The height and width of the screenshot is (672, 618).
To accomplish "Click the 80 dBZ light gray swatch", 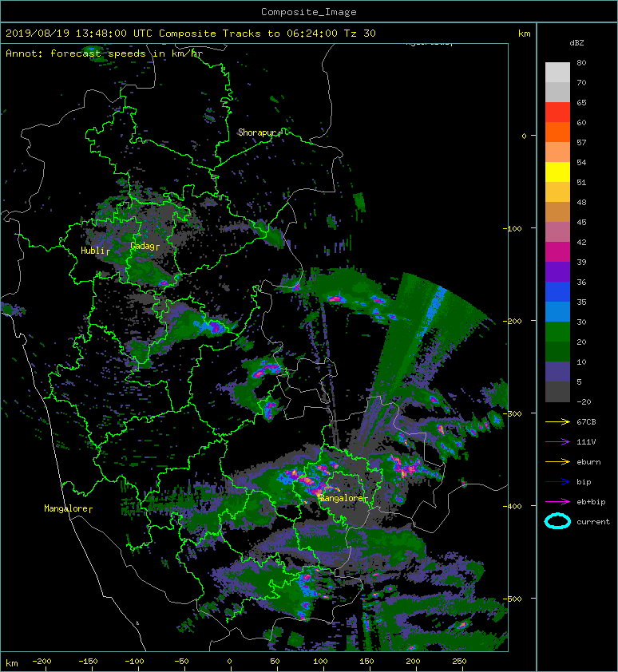I will click(x=557, y=72).
